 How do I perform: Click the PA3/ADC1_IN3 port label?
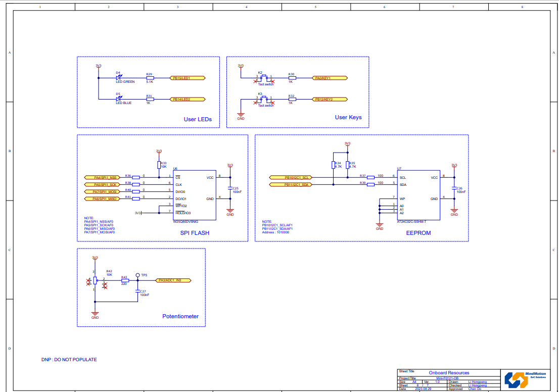[x=172, y=280]
